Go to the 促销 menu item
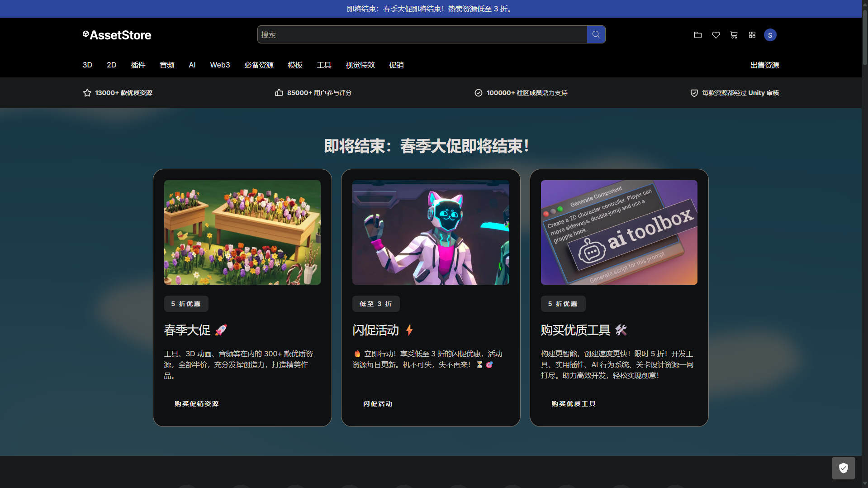The width and height of the screenshot is (868, 488). [x=396, y=65]
